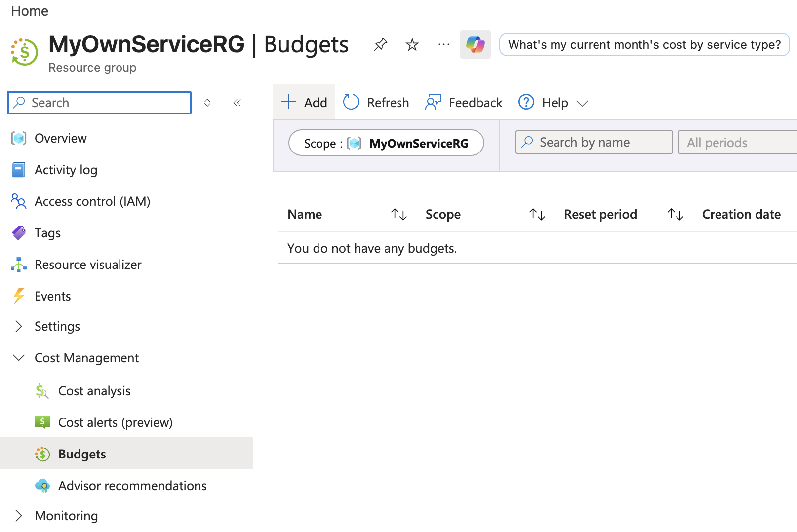Add Budgets page to favorites star
The height and width of the screenshot is (532, 797).
pos(412,45)
